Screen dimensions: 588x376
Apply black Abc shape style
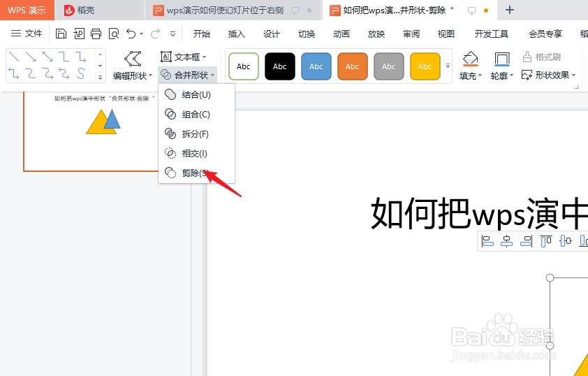click(280, 66)
